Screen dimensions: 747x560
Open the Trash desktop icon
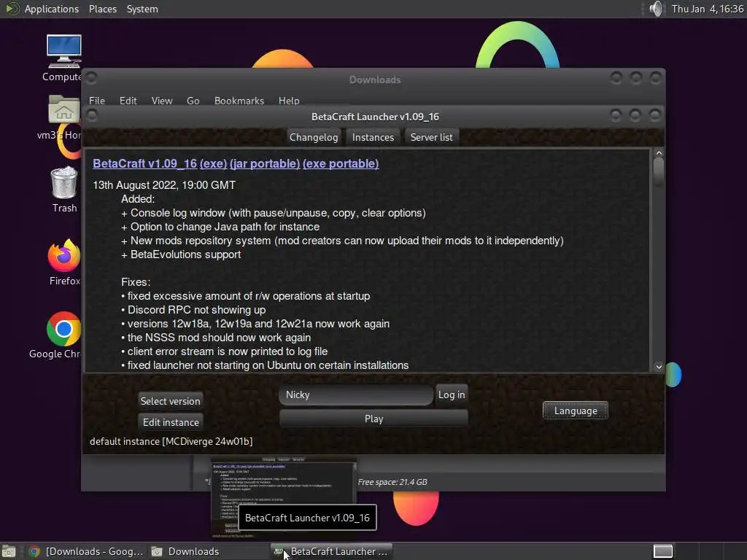pyautogui.click(x=64, y=183)
